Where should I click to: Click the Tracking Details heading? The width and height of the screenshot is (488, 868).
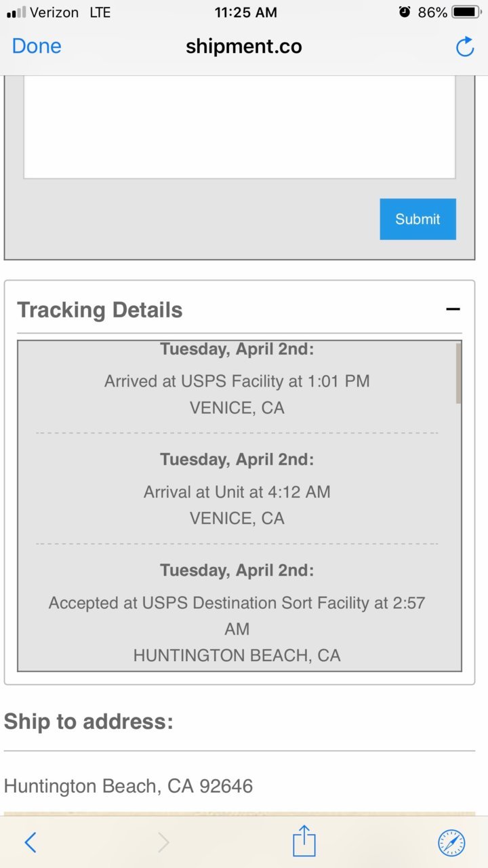click(100, 310)
